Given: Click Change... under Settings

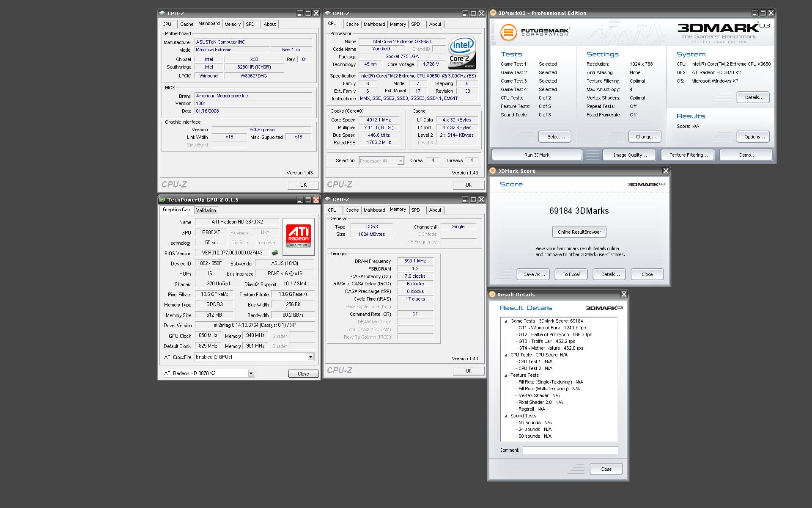Looking at the screenshot, I should click(645, 137).
